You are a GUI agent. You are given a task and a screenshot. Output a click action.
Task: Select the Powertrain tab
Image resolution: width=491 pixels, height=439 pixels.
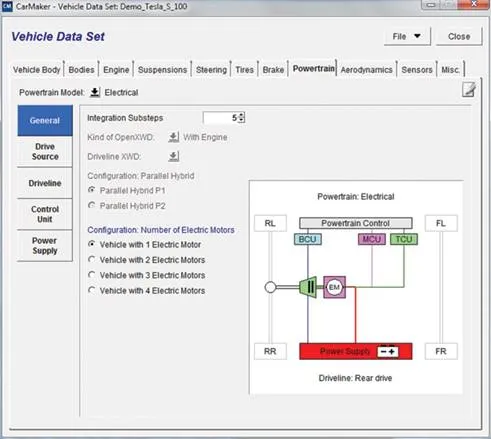pyautogui.click(x=313, y=68)
